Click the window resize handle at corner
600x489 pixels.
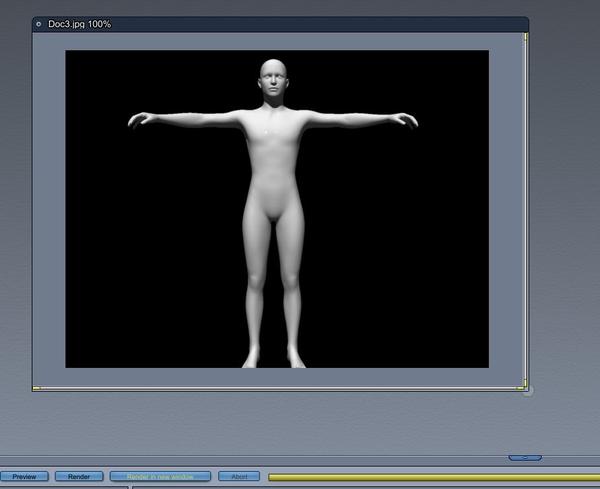point(528,391)
